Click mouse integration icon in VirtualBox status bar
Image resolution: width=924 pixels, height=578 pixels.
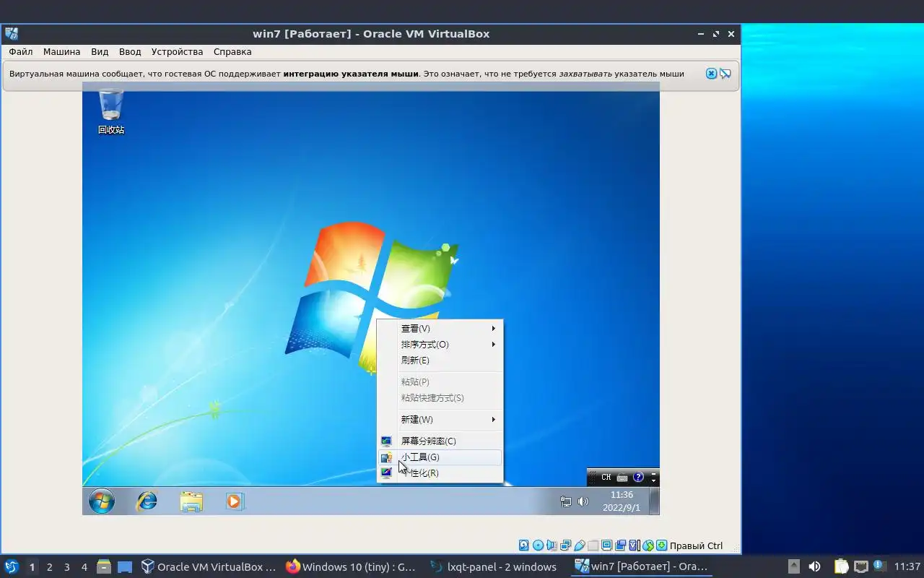point(648,545)
